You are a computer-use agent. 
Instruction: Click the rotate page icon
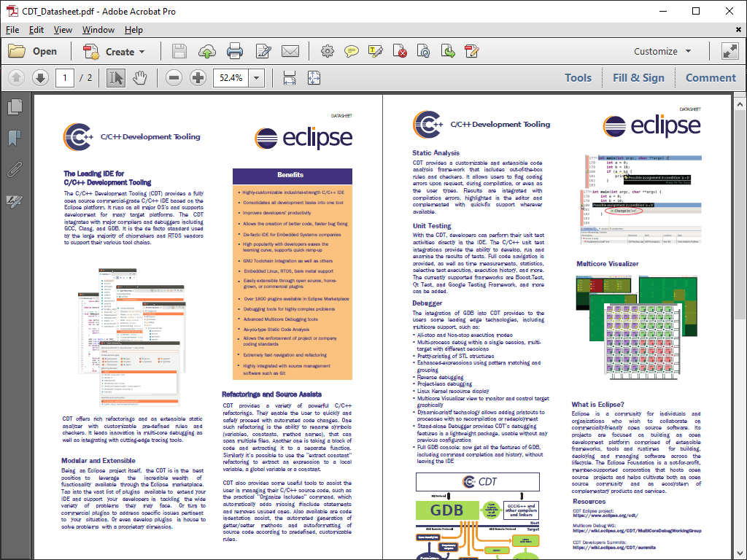pos(424,52)
